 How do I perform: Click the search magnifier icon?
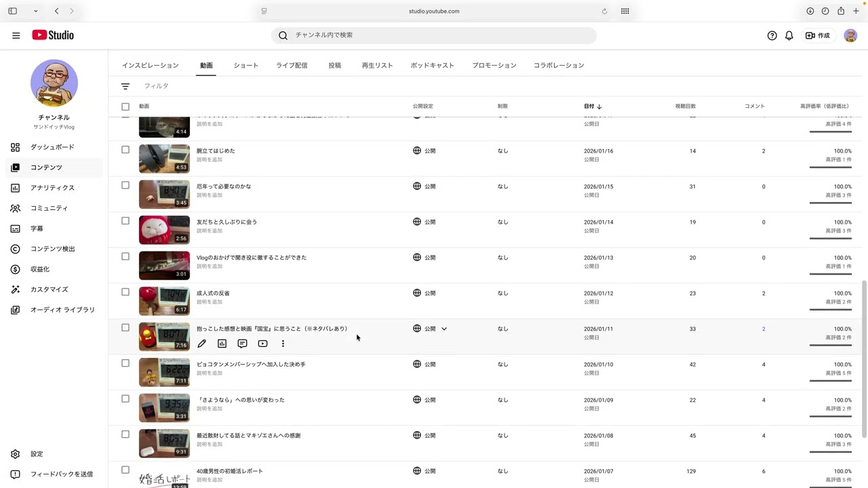(x=283, y=35)
